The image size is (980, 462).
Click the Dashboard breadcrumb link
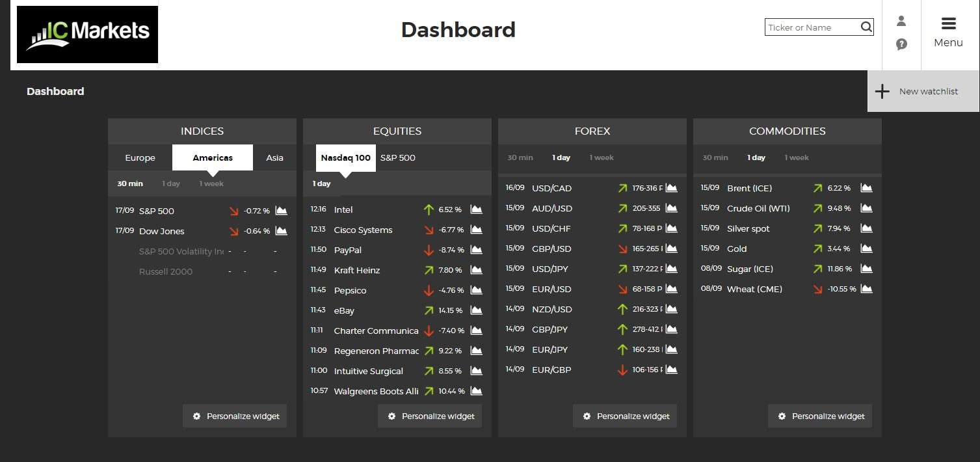[55, 91]
